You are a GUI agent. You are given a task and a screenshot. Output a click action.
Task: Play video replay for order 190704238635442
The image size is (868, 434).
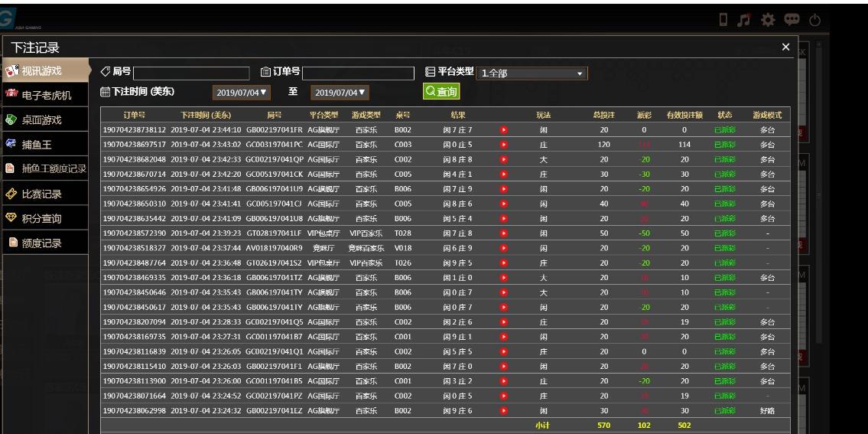504,218
